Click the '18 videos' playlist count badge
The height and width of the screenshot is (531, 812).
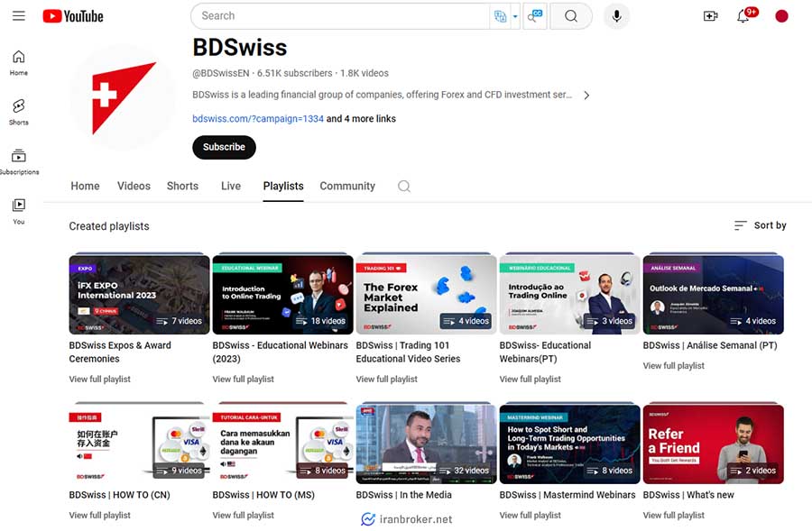click(x=320, y=321)
